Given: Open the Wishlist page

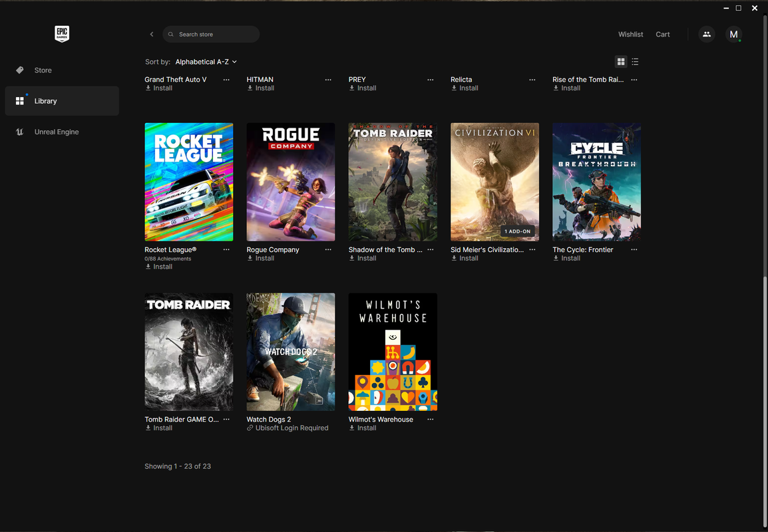Looking at the screenshot, I should [x=630, y=35].
